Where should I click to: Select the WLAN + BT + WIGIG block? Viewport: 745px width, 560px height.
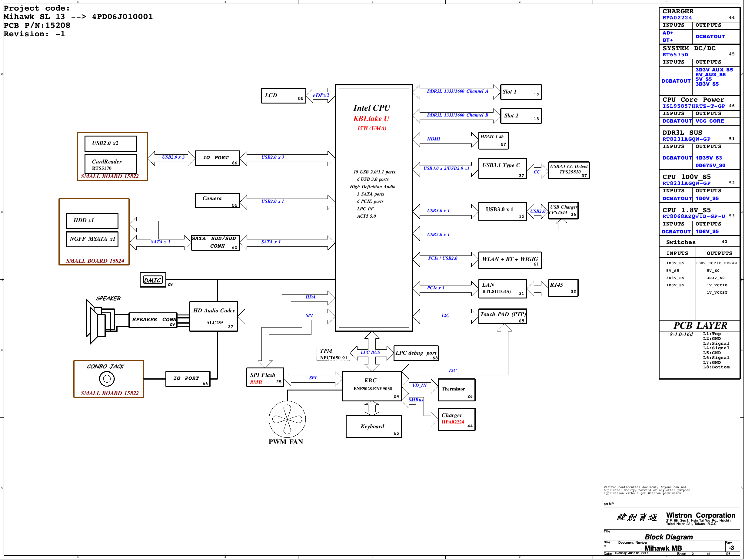pyautogui.click(x=510, y=260)
